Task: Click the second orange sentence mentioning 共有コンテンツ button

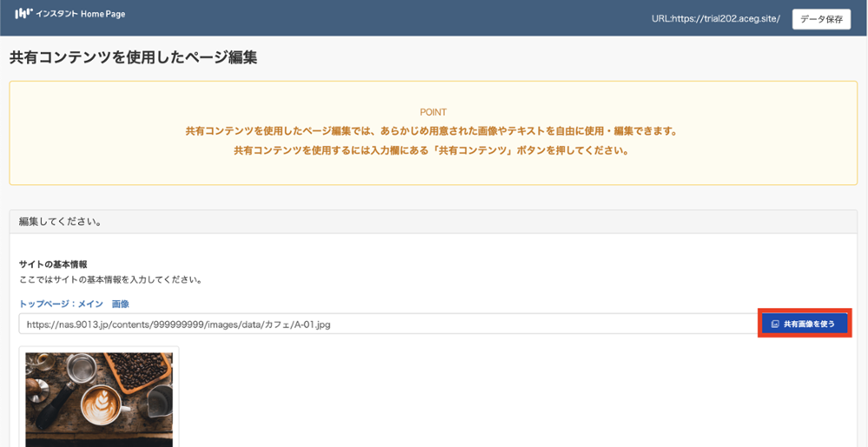Action: click(x=431, y=150)
